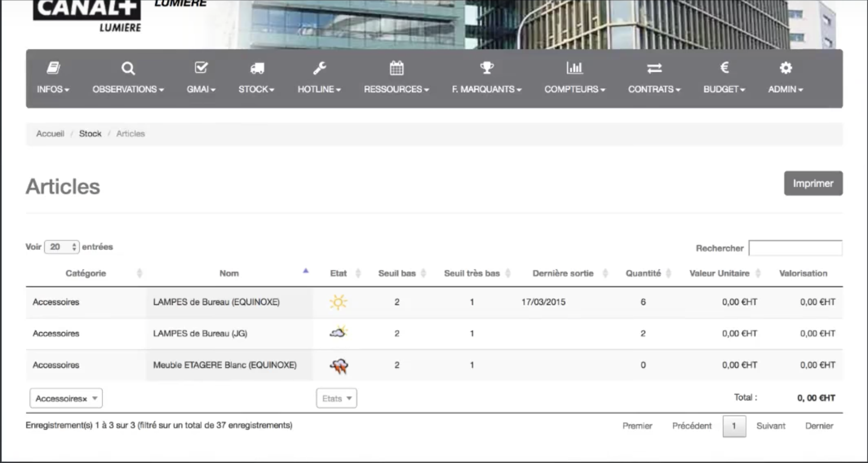Click cloudy state icon for LAMPES de Bureau (JG)

click(338, 332)
